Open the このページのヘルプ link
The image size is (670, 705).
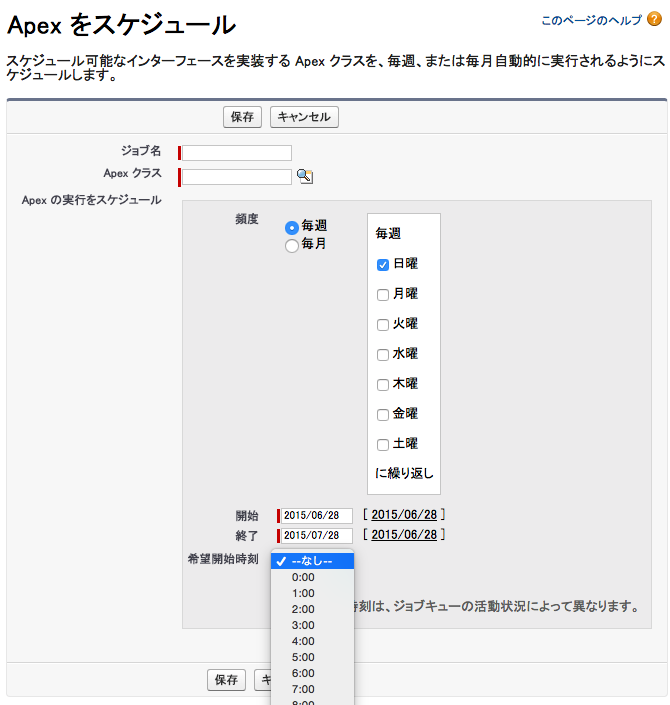(x=591, y=20)
